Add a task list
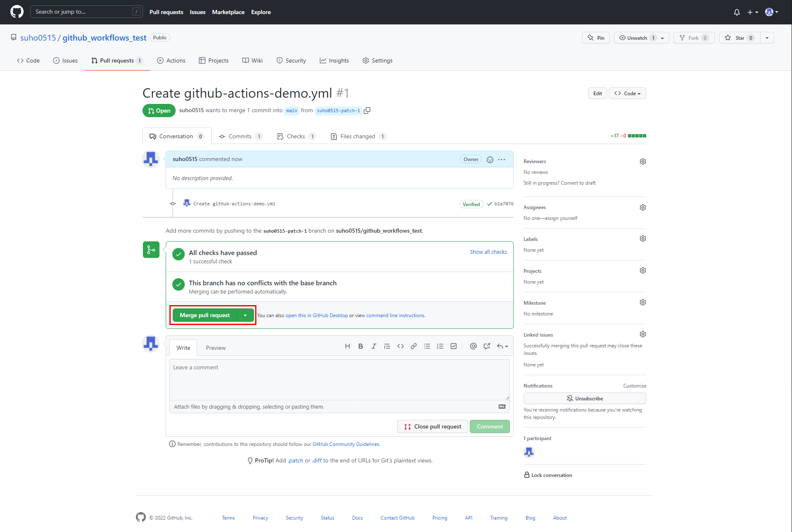The image size is (792, 532). (454, 346)
